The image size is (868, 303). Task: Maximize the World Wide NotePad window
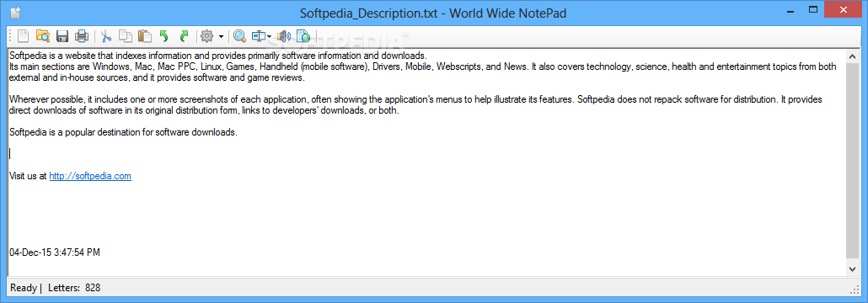(813, 9)
